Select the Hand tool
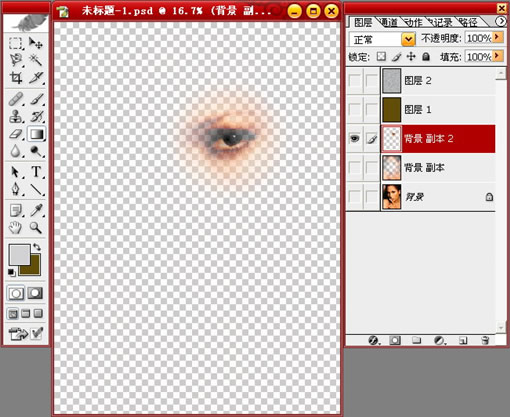This screenshot has width=510, height=417. click(x=15, y=228)
